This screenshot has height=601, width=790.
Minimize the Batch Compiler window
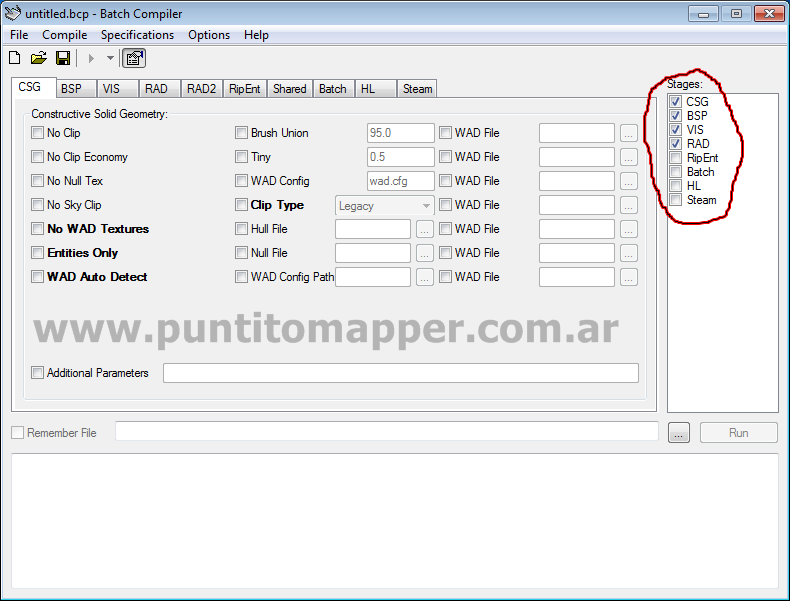point(703,14)
